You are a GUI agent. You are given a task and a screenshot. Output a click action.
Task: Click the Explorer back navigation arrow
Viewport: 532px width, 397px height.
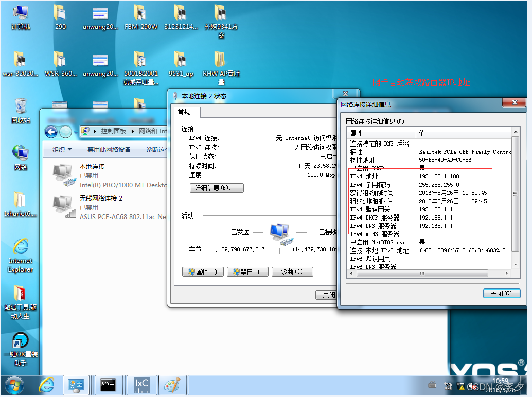(51, 132)
